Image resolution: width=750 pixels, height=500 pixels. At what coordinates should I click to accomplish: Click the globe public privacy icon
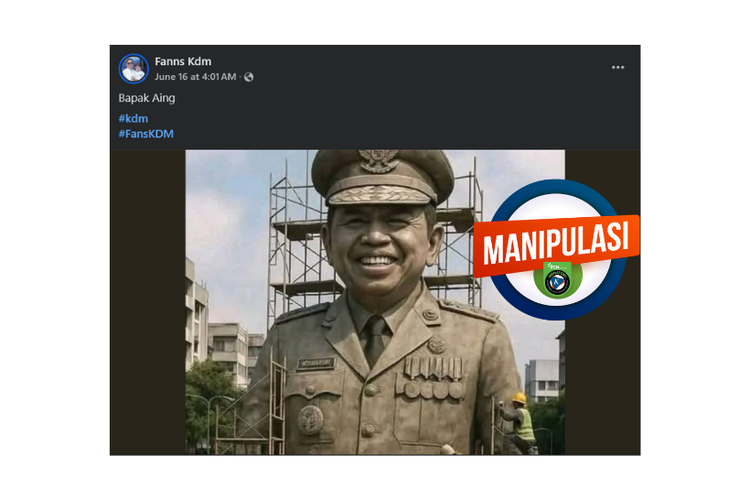click(249, 77)
